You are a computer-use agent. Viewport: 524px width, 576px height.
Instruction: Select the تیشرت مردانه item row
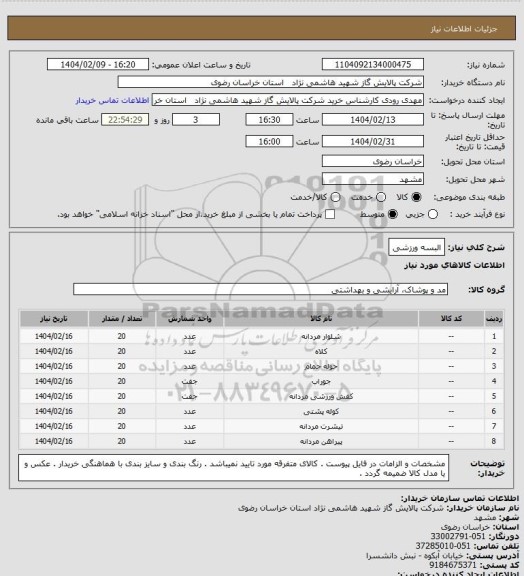click(x=262, y=426)
